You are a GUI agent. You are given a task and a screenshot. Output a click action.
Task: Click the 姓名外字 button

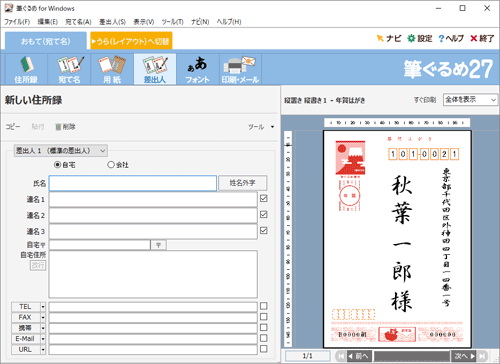[243, 183]
